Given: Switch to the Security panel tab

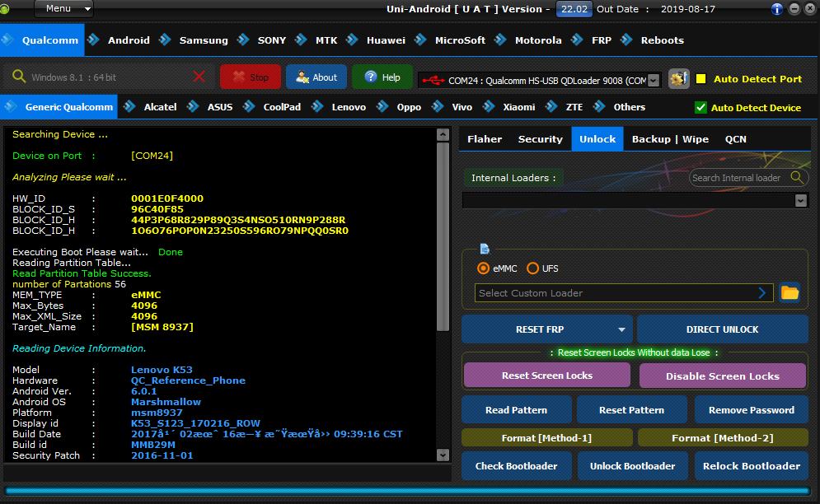Looking at the screenshot, I should (541, 139).
